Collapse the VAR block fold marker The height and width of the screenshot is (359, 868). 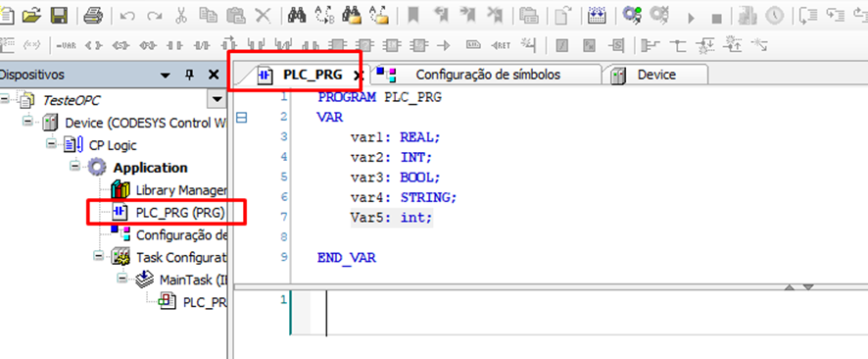(241, 117)
